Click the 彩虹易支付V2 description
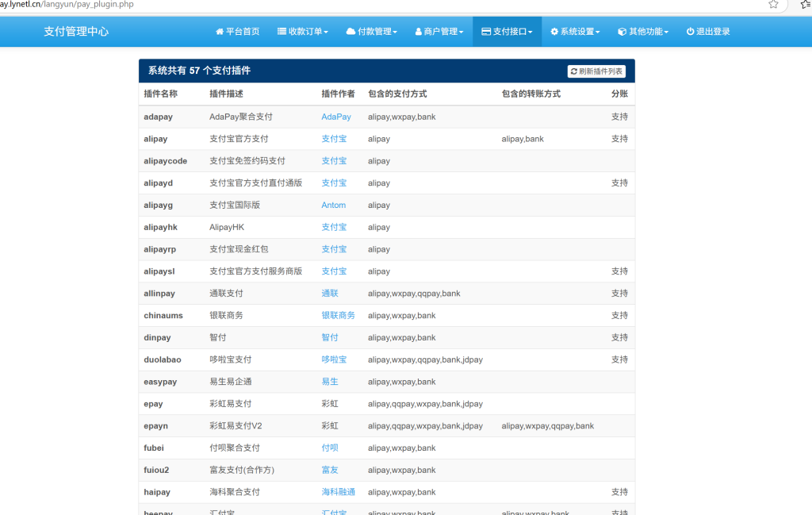The image size is (812, 515). point(236,426)
